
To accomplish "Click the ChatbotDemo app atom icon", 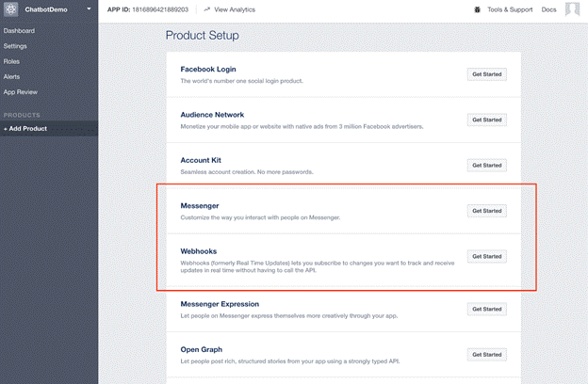I will (x=11, y=9).
